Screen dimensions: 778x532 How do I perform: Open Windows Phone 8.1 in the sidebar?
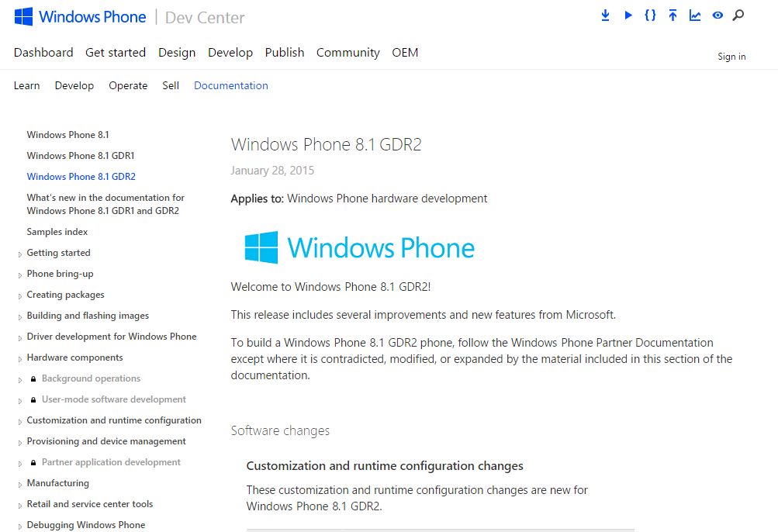point(68,135)
